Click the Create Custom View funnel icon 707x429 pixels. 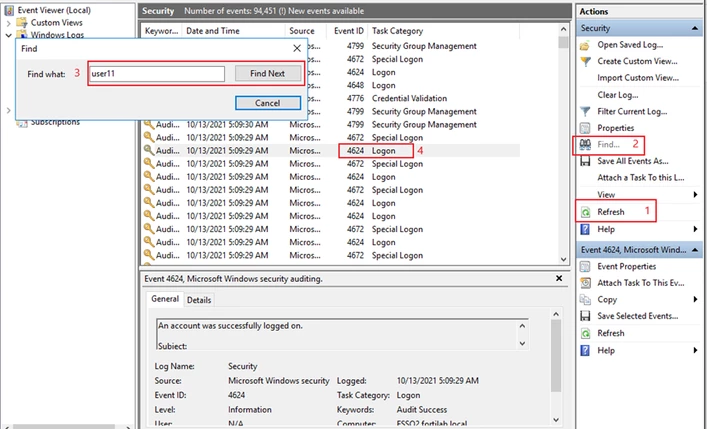[585, 61]
